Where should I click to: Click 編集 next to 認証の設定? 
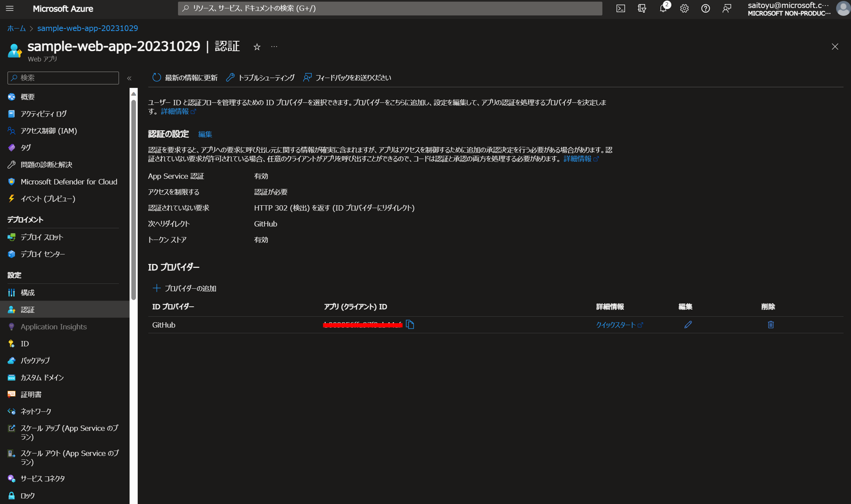point(205,134)
